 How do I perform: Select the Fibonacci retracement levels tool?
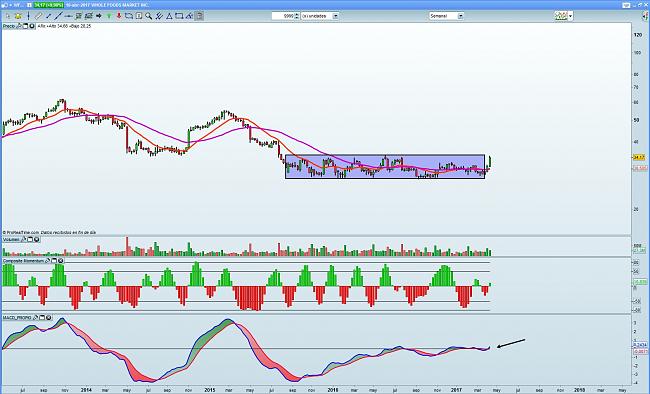[x=78, y=16]
